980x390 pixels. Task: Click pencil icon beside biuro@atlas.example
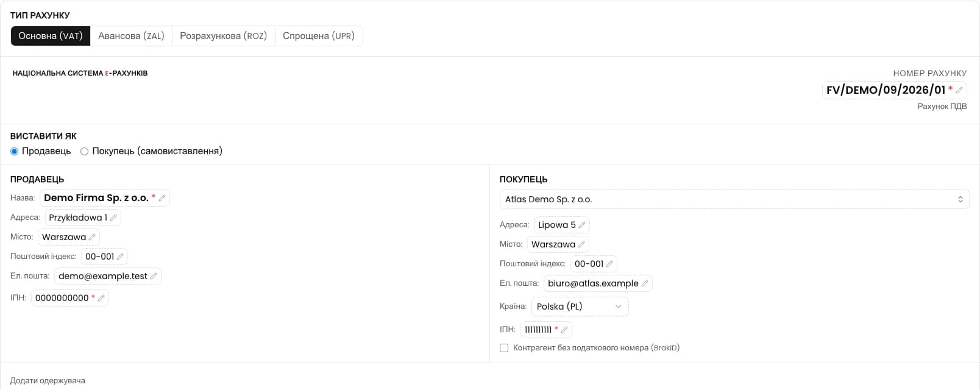click(645, 283)
